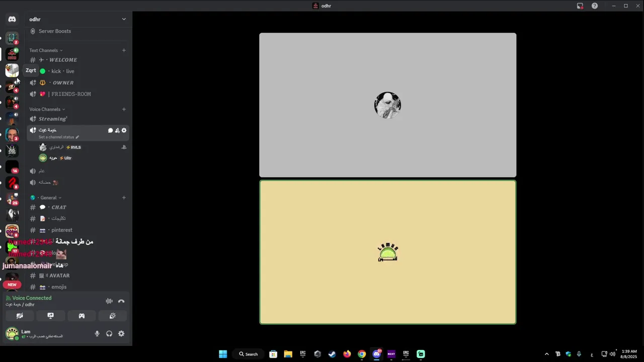Collapse the Voice Channels category
The image size is (644, 362).
[47, 109]
